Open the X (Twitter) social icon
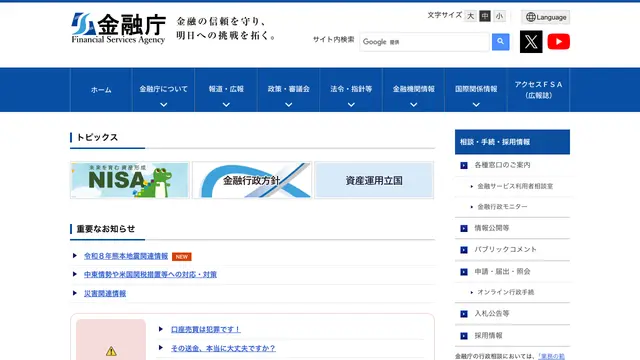This screenshot has width=640, height=360. 531,42
